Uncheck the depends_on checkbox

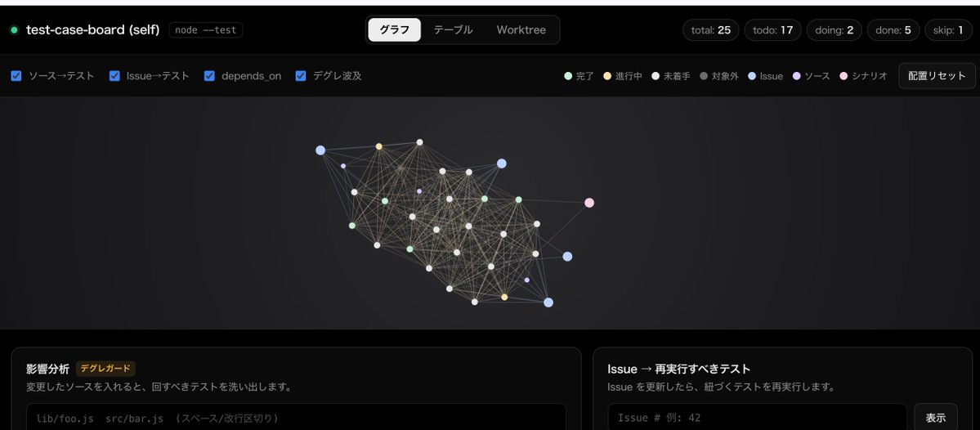click(x=209, y=76)
